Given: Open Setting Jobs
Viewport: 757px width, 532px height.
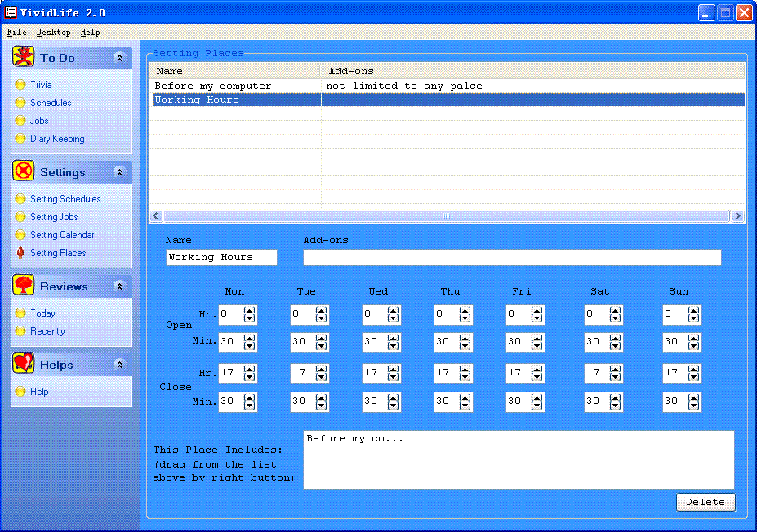Looking at the screenshot, I should [54, 217].
